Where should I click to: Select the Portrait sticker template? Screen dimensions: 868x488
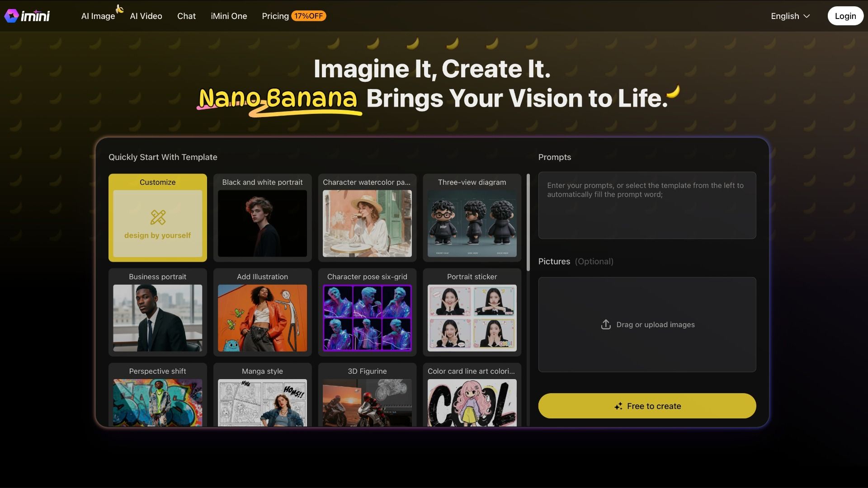472,312
